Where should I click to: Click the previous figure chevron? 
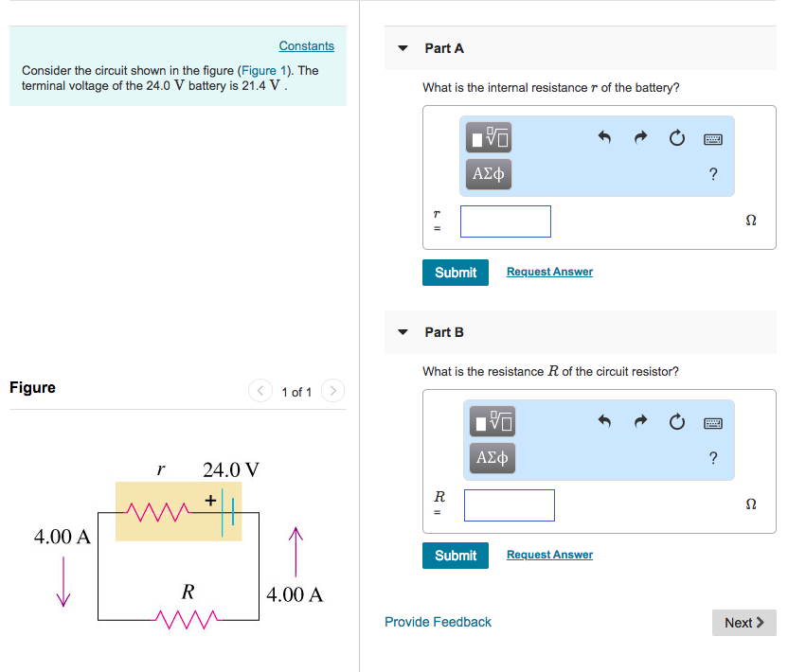click(x=260, y=390)
